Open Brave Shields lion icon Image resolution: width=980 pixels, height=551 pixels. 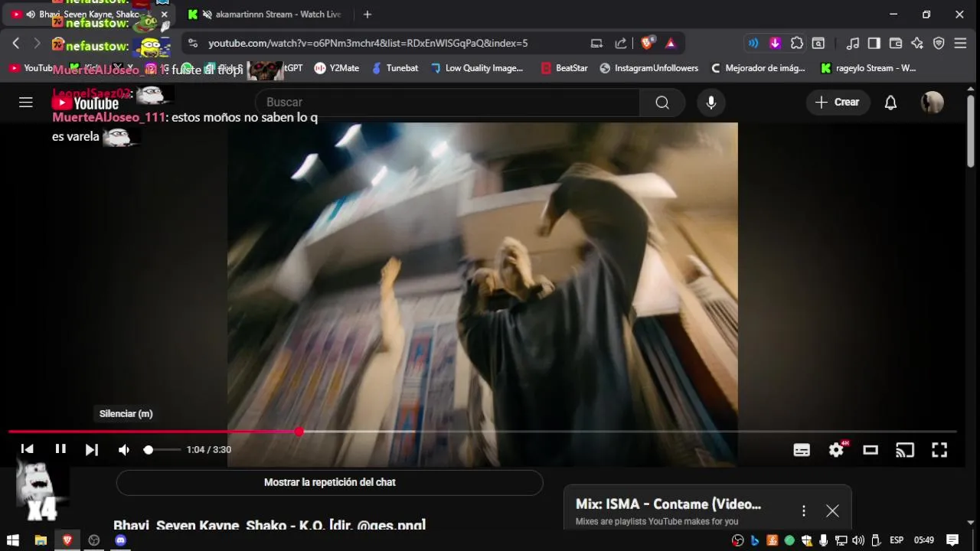click(648, 44)
